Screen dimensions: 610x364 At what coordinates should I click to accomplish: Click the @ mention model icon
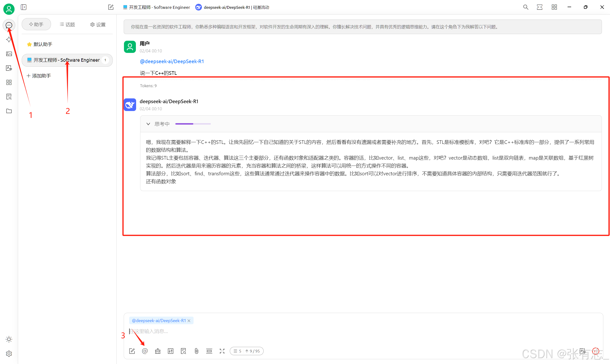pyautogui.click(x=145, y=351)
